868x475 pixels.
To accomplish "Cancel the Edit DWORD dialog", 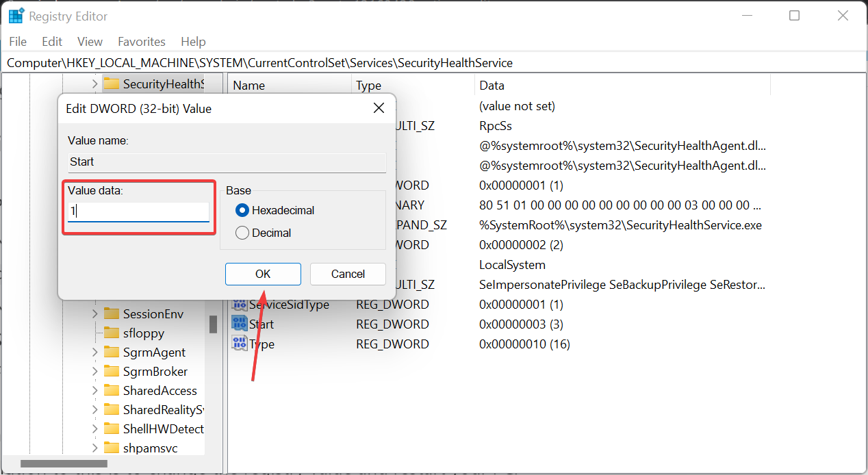I will point(348,274).
